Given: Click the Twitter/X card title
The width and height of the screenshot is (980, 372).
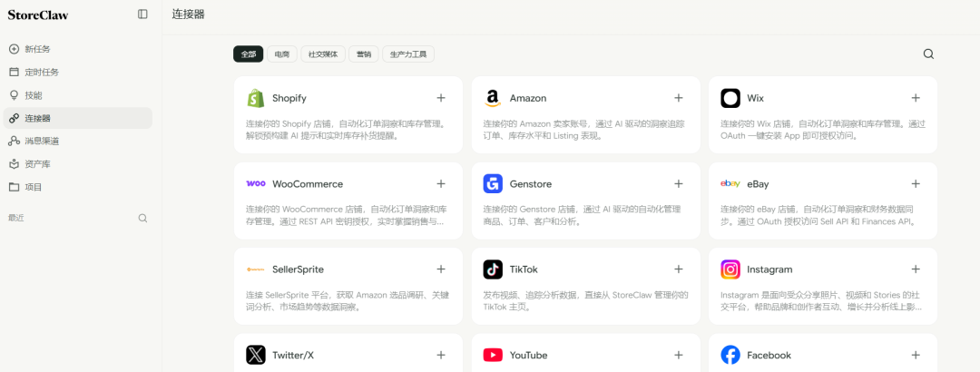Looking at the screenshot, I should pyautogui.click(x=293, y=355).
